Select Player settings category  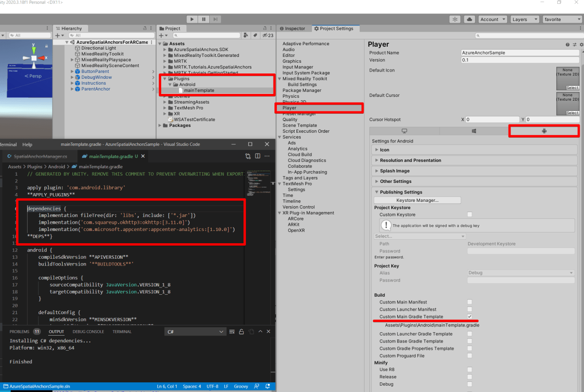(x=289, y=108)
